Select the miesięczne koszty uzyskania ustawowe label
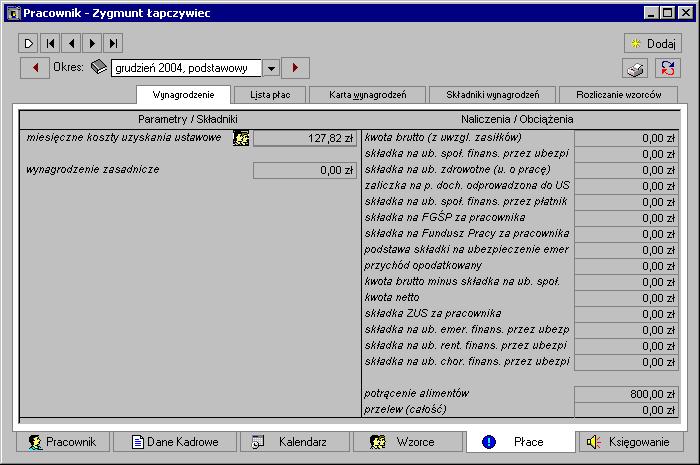This screenshot has width=700, height=465. click(x=124, y=137)
